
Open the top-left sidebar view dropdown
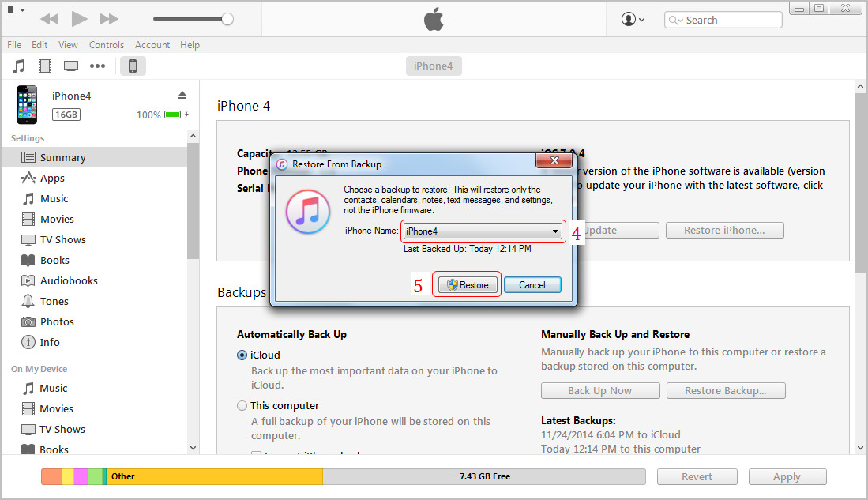click(x=16, y=9)
